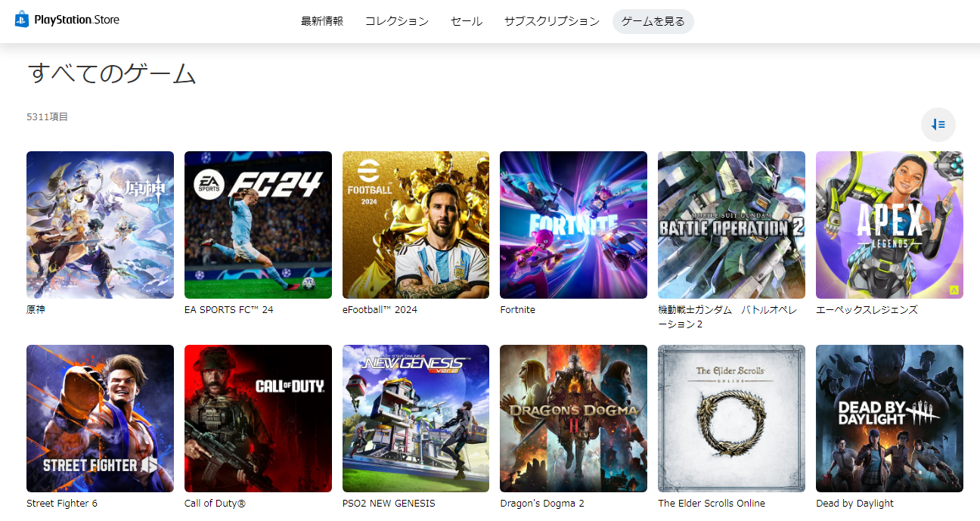This screenshot has width=980, height=521.
Task: Open the 最新情報 tab
Action: (322, 21)
